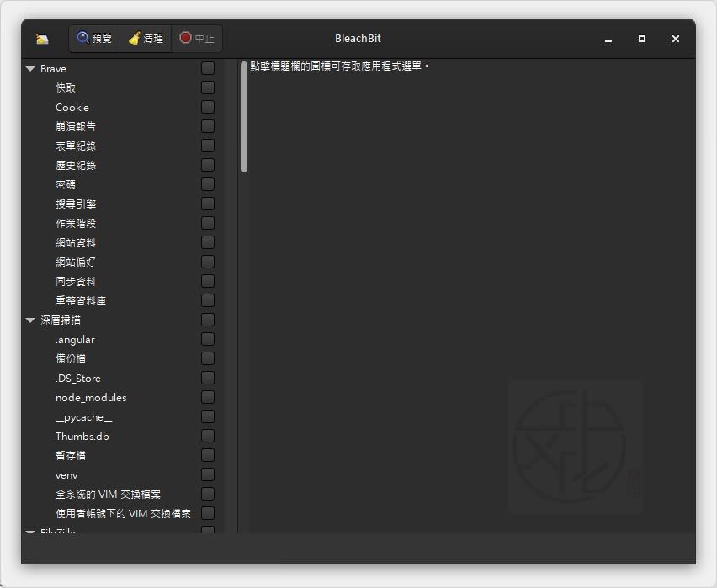This screenshot has width=717, height=588.
Task: Select the .angular row
Action: tap(75, 340)
